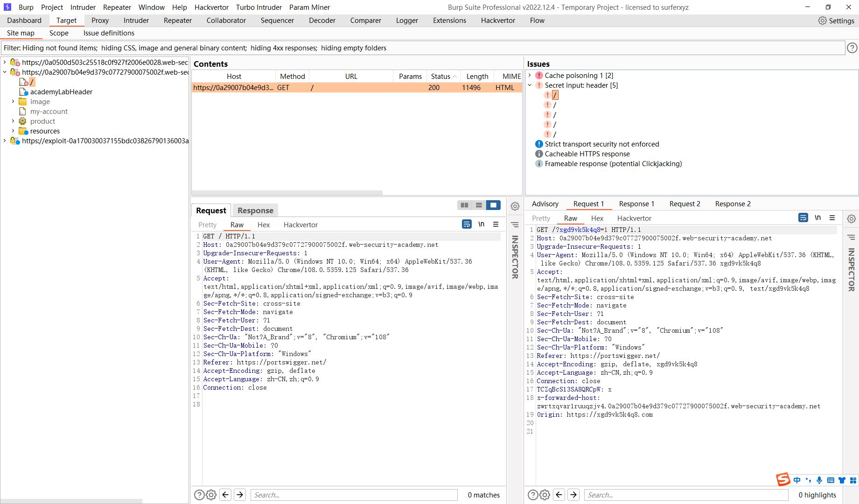Open search settings gear under Contents request editor
The image size is (859, 504).
point(211,495)
